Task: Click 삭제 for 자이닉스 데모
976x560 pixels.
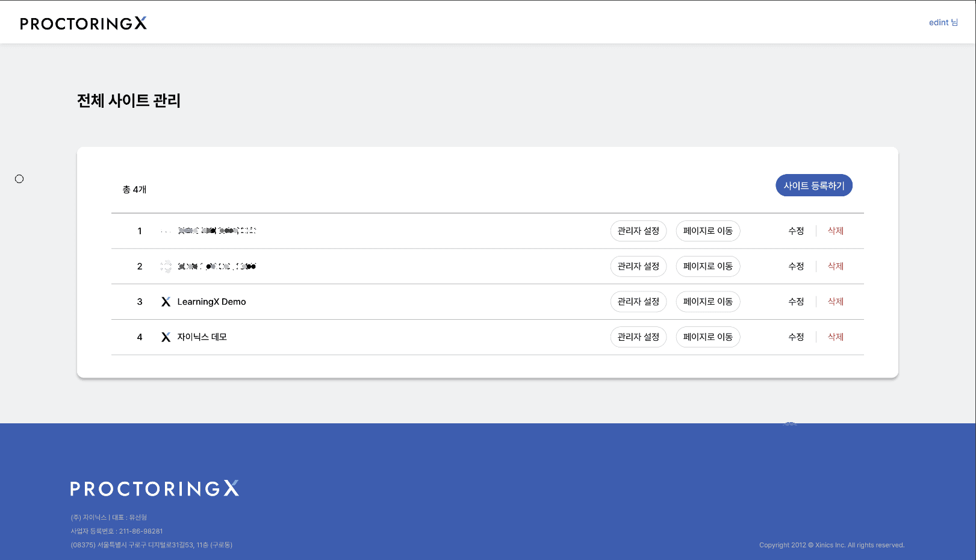Action: click(x=835, y=337)
